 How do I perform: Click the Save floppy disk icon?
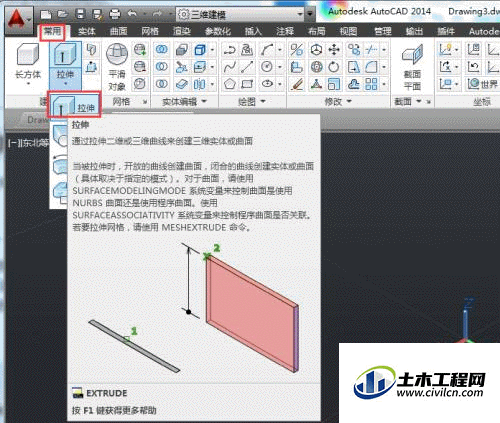pos(80,14)
